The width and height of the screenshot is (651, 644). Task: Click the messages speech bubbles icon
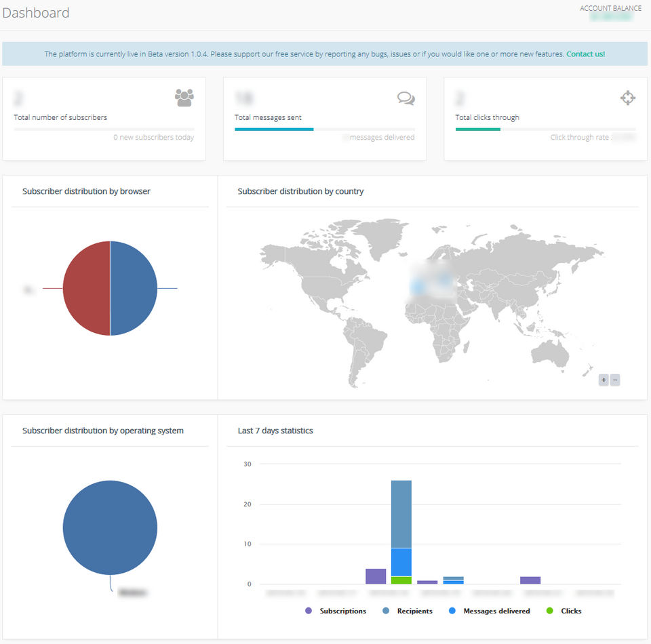point(406,98)
